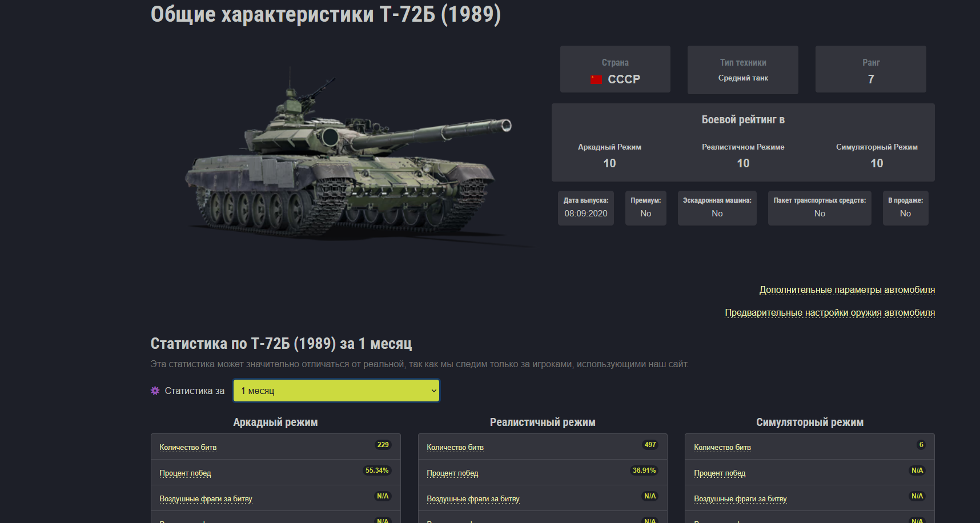
Task: Click the arcade battles count badge 229
Action: tap(383, 445)
